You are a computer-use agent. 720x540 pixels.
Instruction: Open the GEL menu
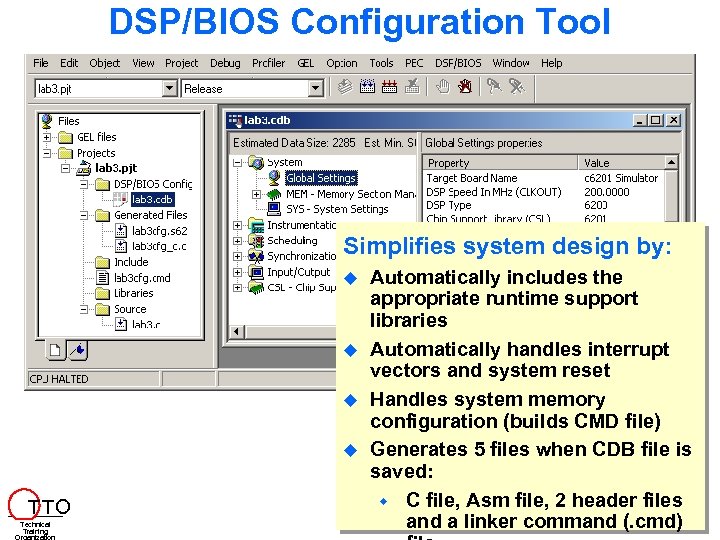pos(305,63)
